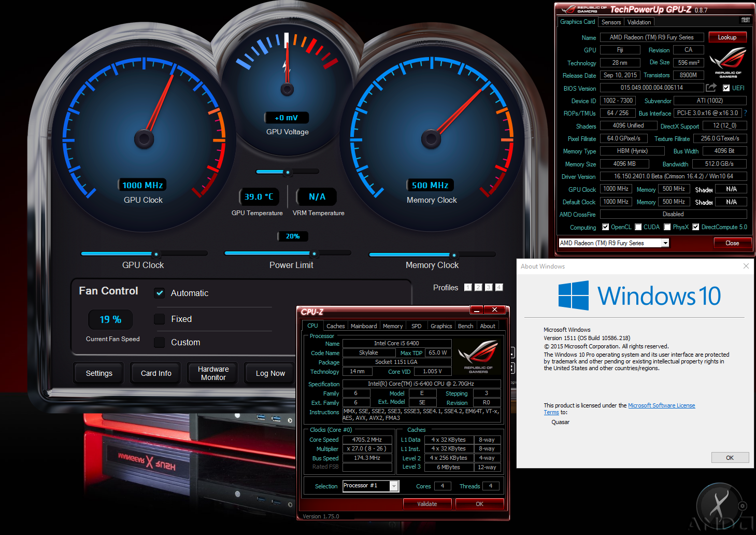Toggle the UEFI checkbox in GPU-Z
This screenshot has height=535, width=756.
click(x=726, y=88)
